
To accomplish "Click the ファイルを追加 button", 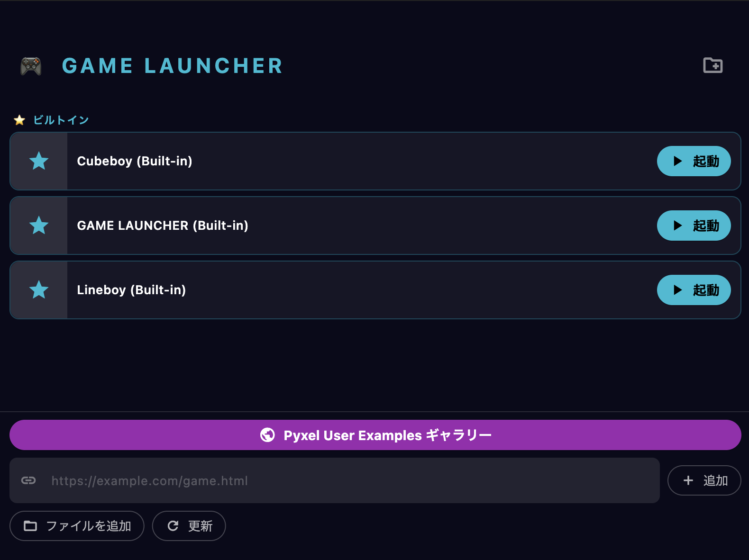I will (x=77, y=526).
